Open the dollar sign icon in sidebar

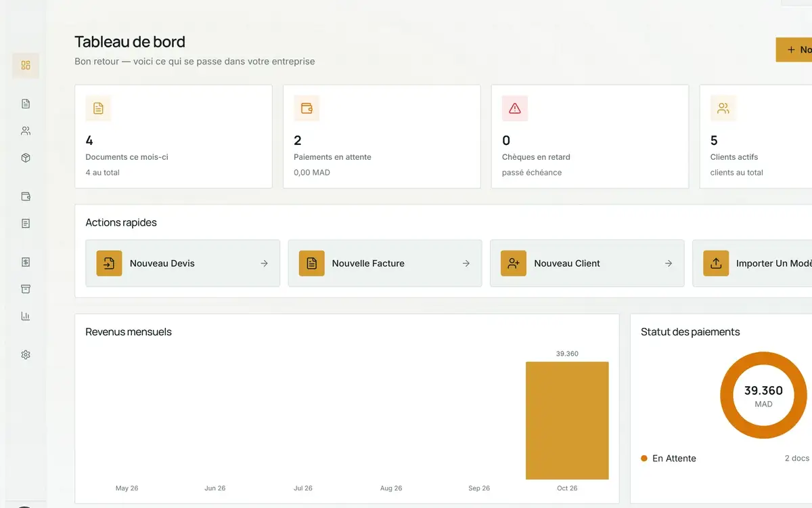point(26,262)
